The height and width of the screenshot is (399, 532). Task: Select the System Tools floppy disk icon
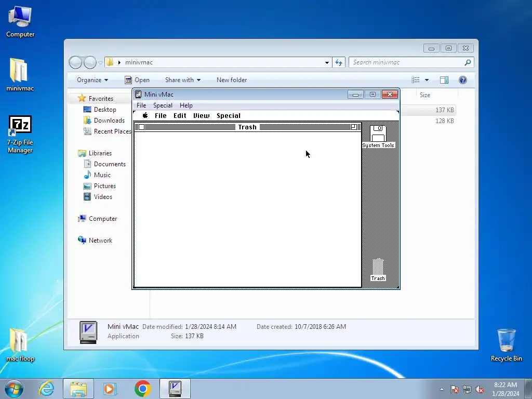click(x=378, y=137)
